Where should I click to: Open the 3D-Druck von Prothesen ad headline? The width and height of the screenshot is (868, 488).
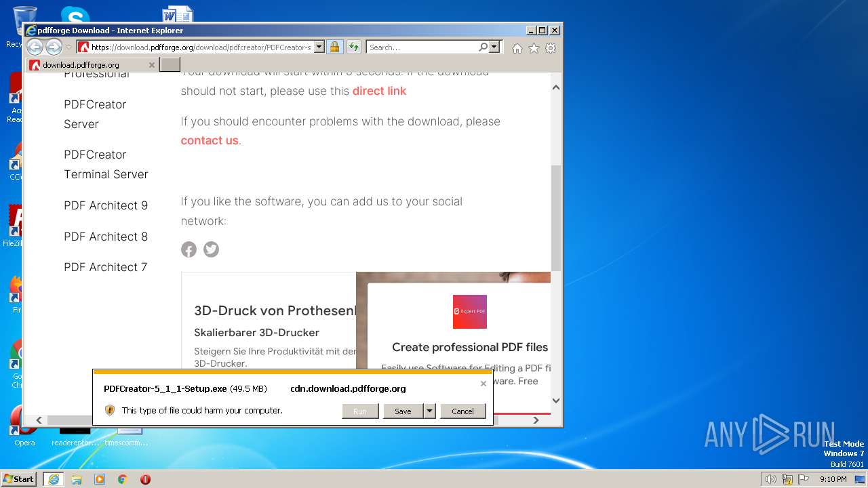pyautogui.click(x=275, y=310)
